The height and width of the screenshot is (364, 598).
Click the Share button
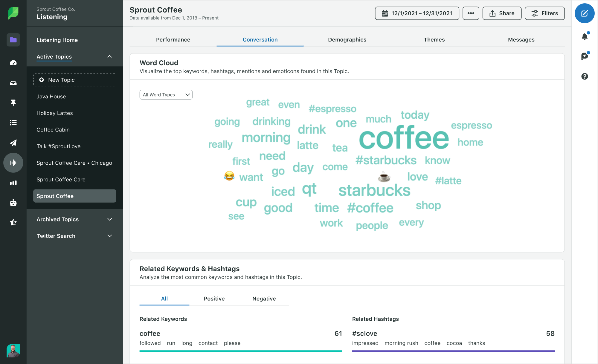[x=502, y=13]
